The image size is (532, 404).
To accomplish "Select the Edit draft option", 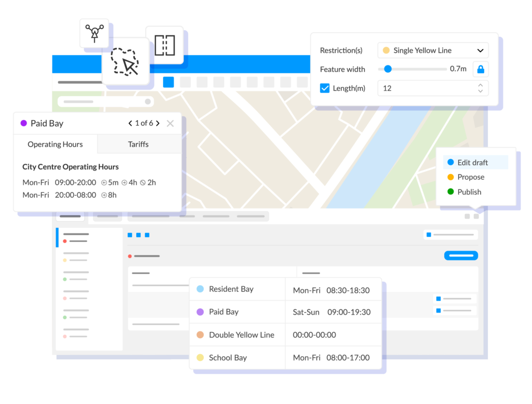I will [472, 163].
